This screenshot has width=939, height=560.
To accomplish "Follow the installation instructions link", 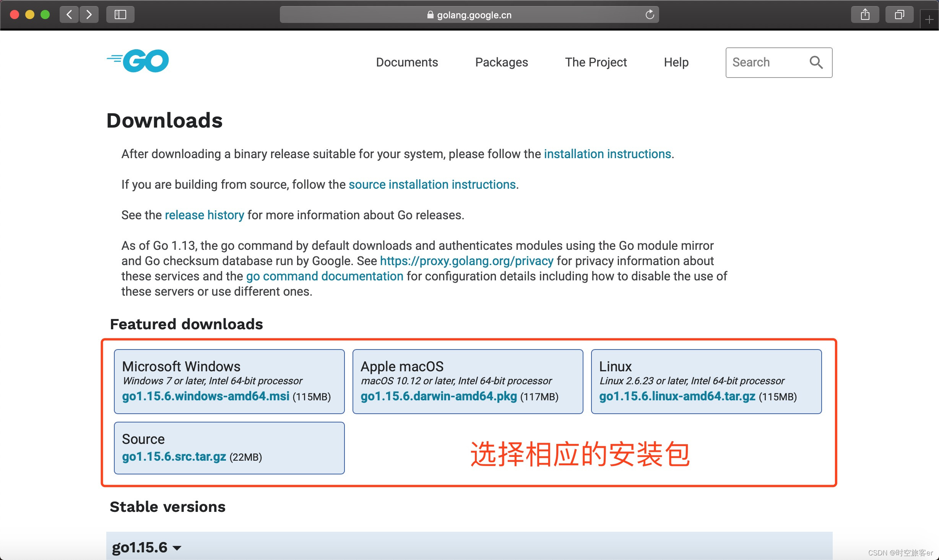I will tap(608, 154).
